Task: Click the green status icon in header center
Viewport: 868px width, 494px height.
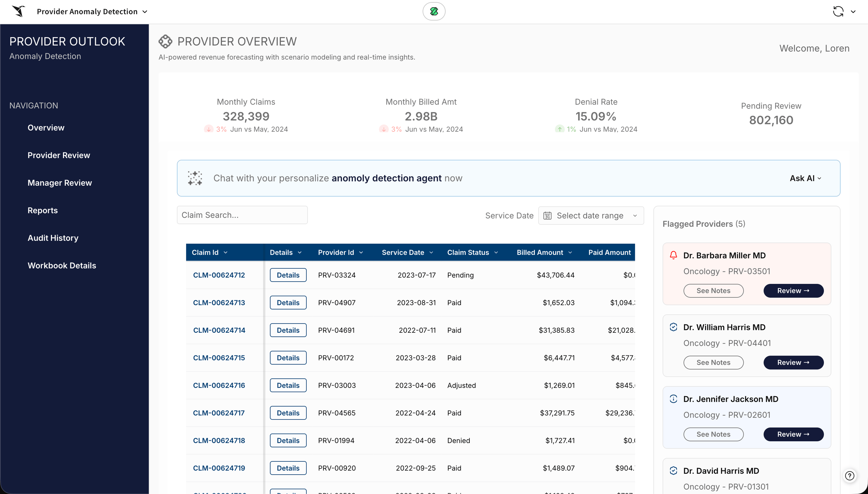Action: pos(434,12)
